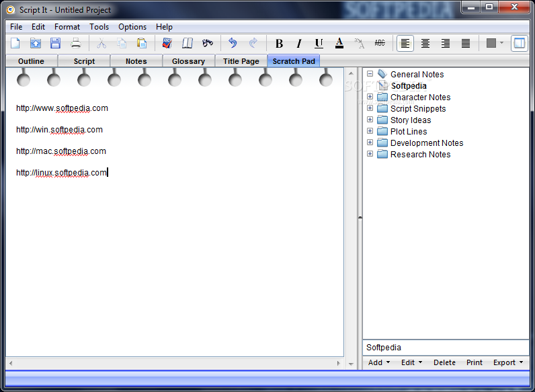The width and height of the screenshot is (535, 392).
Task: Select justify alignment
Action: coord(466,43)
